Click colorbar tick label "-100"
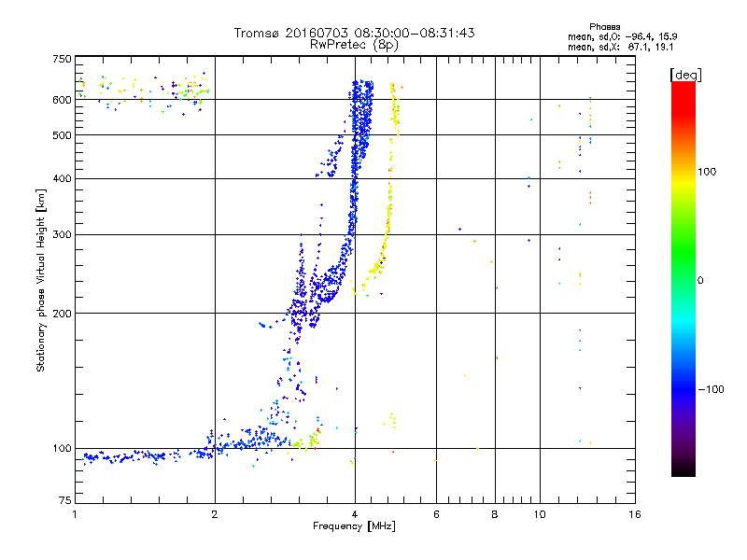Image resolution: width=747 pixels, height=560 pixels. coord(711,389)
